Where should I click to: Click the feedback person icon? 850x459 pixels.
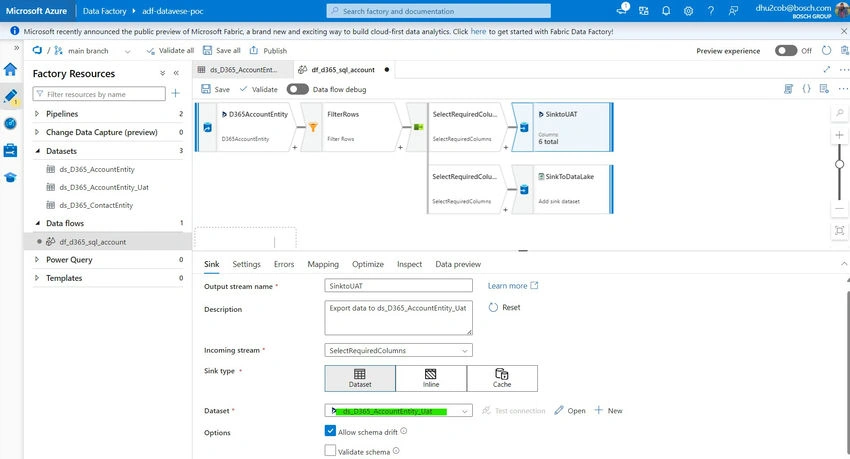(x=733, y=11)
